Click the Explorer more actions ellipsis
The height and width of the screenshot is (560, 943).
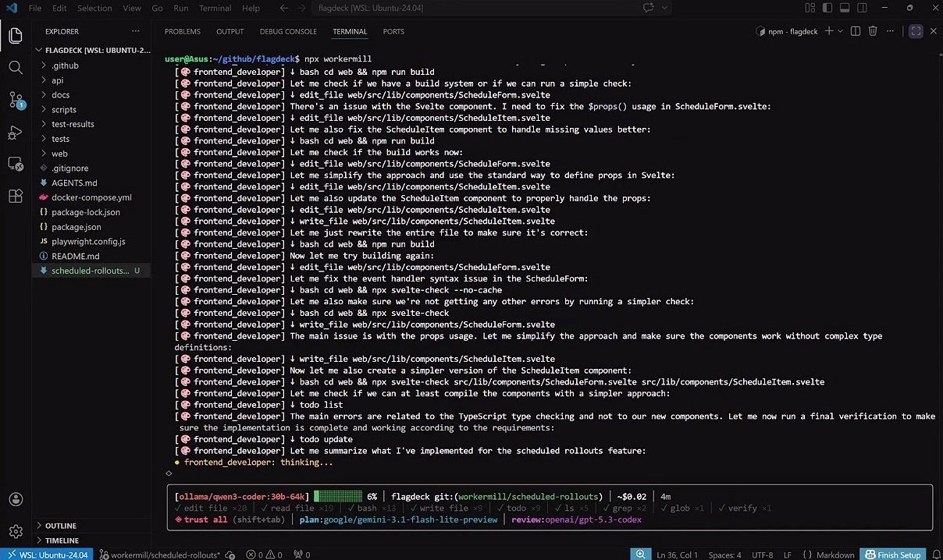[x=135, y=31]
